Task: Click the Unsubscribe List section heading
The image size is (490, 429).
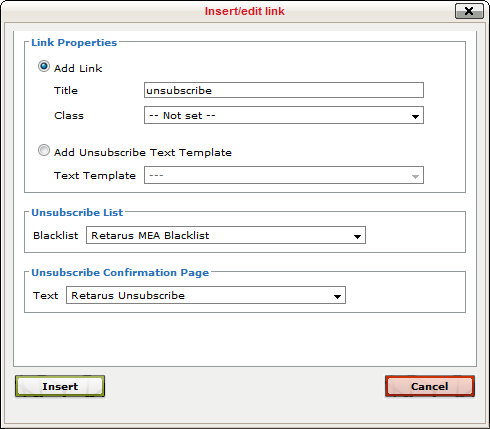Action: coord(77,212)
